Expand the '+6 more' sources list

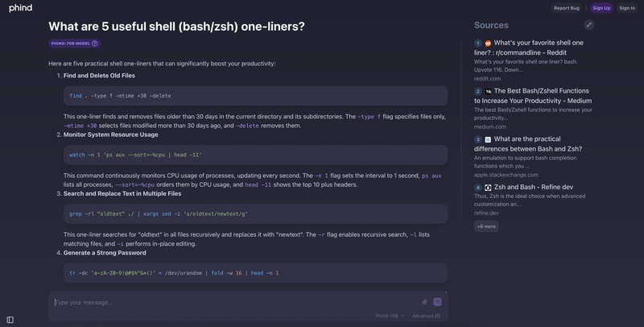point(486,226)
